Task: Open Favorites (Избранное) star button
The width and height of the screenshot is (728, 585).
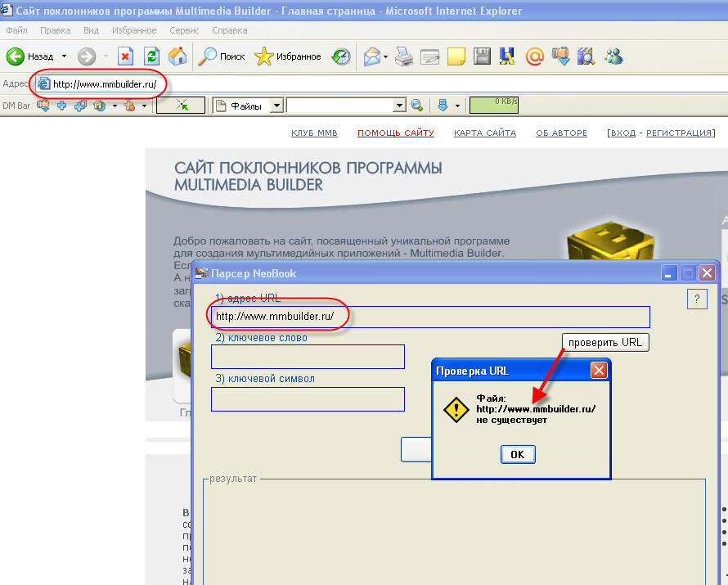Action: click(x=288, y=56)
